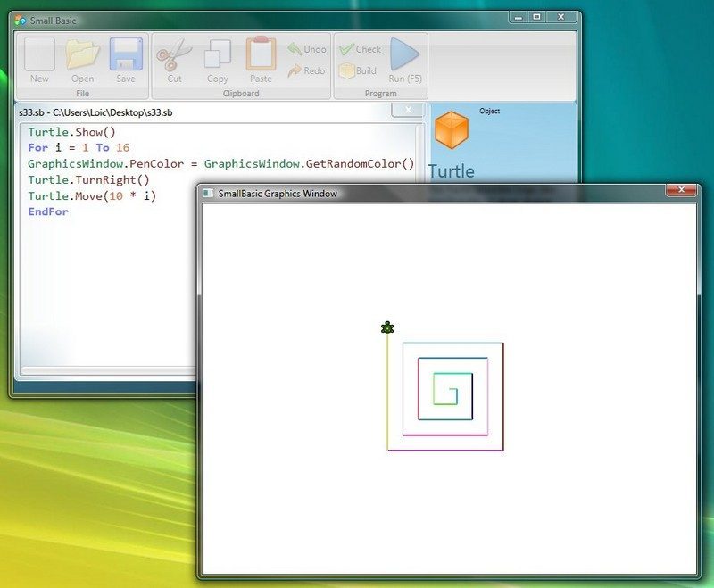The width and height of the screenshot is (714, 588).
Task: Click the Turtle.Move(10 * i) line
Action: (x=92, y=195)
